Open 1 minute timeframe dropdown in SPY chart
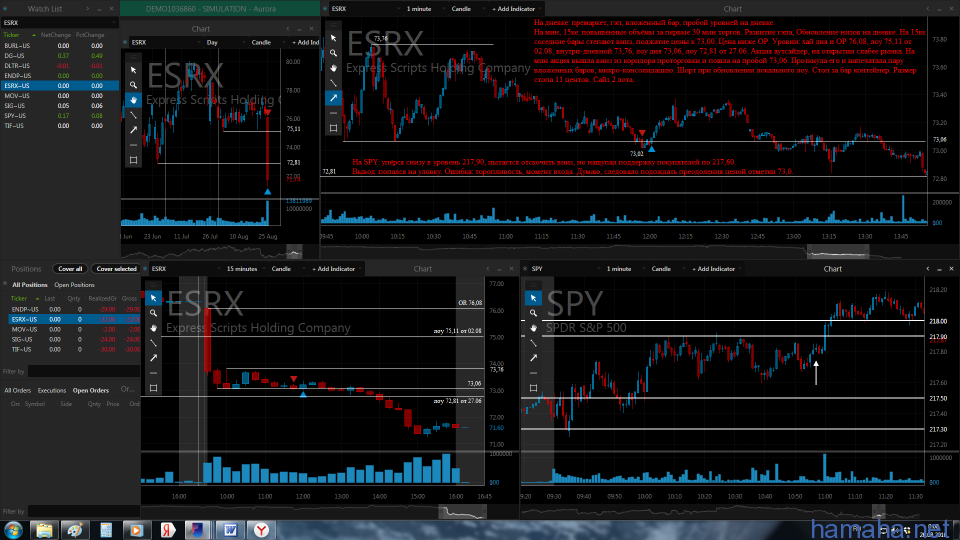Viewport: 960px width, 540px height. point(623,269)
